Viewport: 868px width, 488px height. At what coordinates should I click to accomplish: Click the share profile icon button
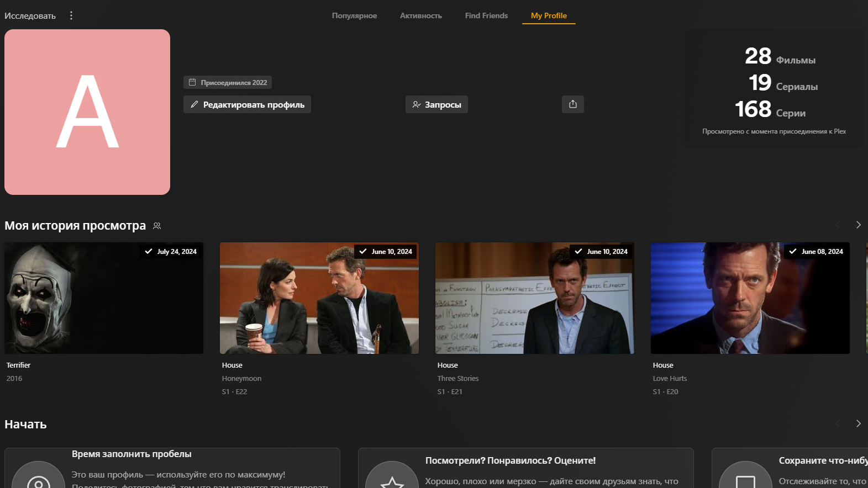click(x=573, y=104)
